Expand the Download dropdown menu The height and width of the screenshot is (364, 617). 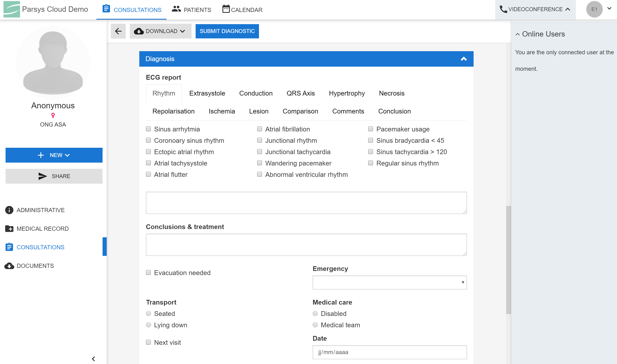point(160,31)
